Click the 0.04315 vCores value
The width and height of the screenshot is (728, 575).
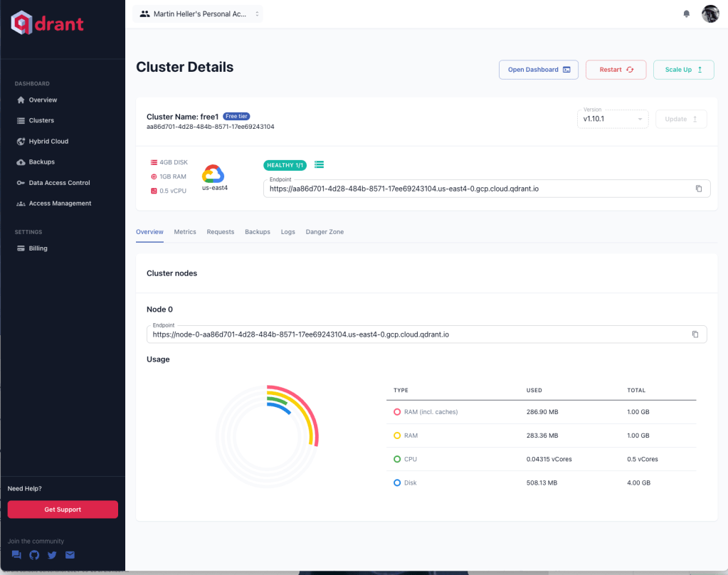click(549, 459)
